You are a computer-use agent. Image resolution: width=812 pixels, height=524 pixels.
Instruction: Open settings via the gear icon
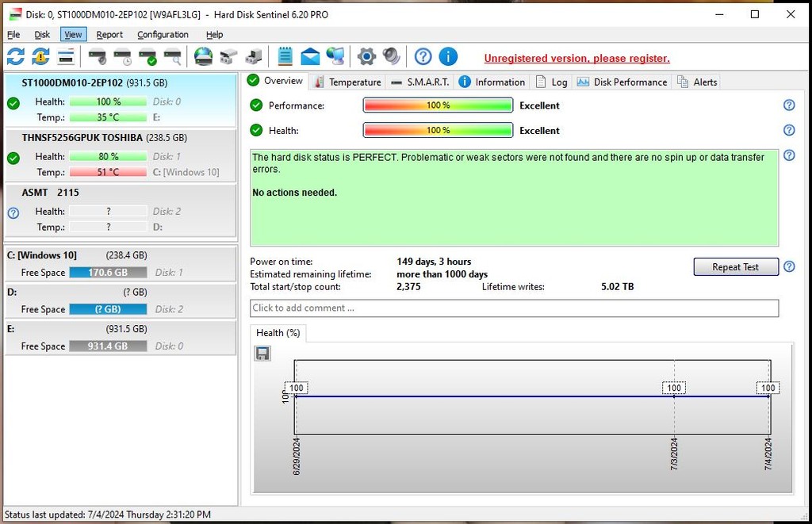[x=366, y=56]
